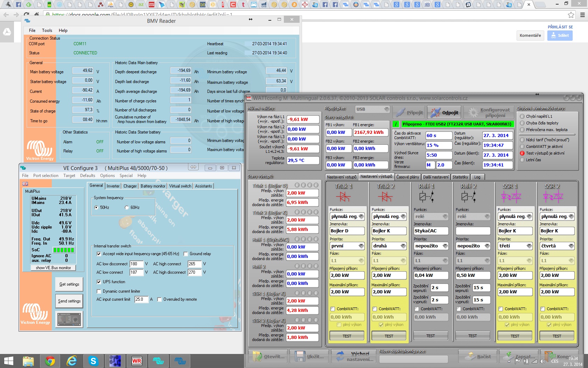
Task: Check the Overruled by remote box
Action: point(159,299)
